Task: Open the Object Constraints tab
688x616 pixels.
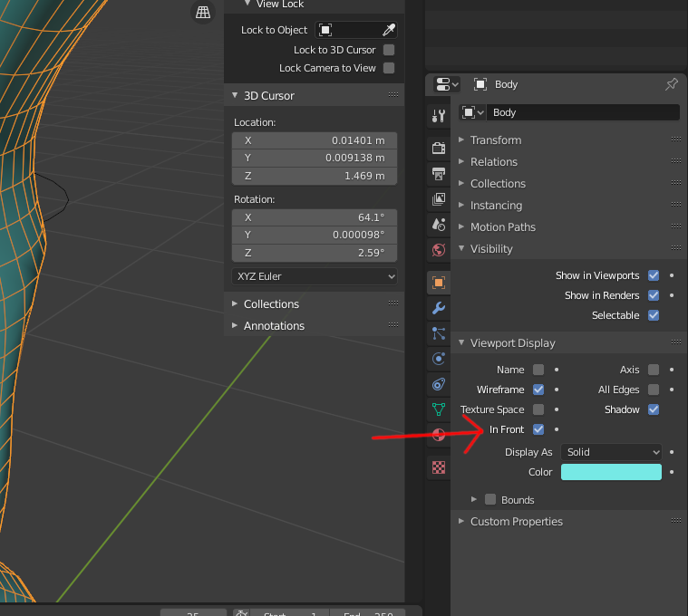Action: (x=439, y=384)
